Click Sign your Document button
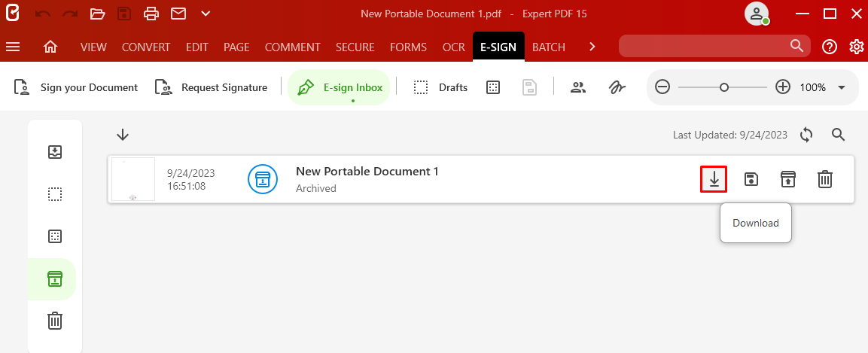The image size is (868, 353). click(x=76, y=87)
